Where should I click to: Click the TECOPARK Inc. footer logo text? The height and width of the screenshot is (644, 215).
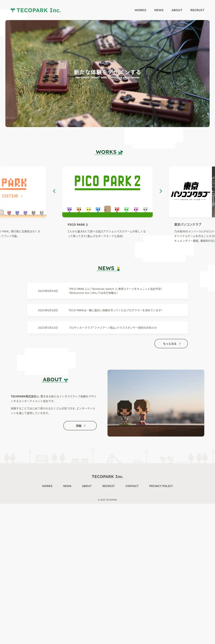tap(107, 476)
